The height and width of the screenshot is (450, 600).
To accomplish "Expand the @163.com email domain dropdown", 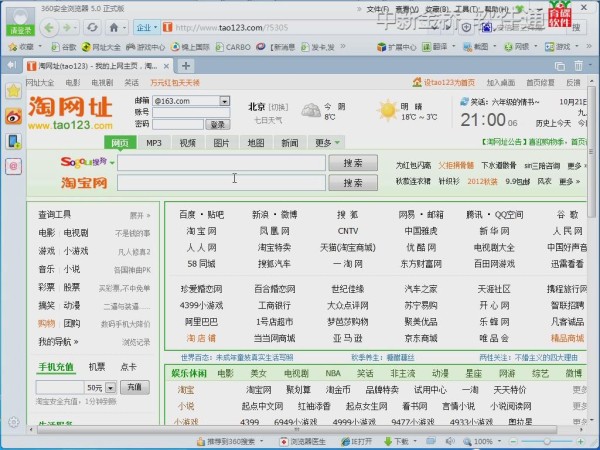I will [225, 101].
